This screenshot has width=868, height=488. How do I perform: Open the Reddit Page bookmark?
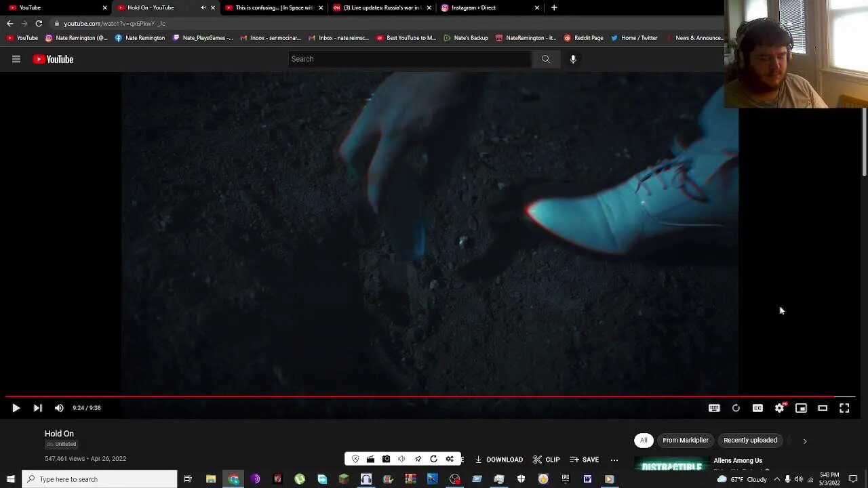pos(583,38)
